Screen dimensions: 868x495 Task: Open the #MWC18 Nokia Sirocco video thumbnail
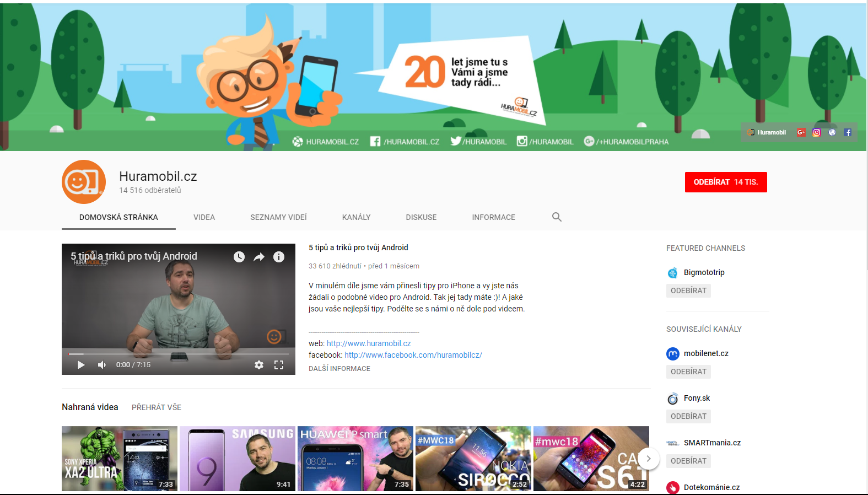(x=473, y=459)
